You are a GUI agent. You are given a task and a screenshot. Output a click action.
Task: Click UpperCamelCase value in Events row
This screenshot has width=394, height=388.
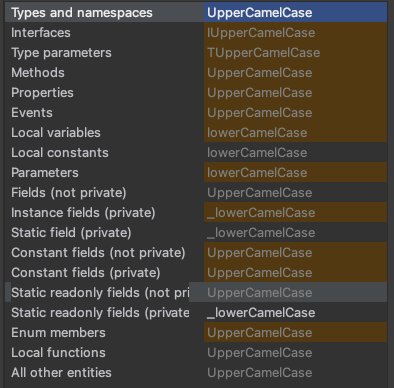260,113
